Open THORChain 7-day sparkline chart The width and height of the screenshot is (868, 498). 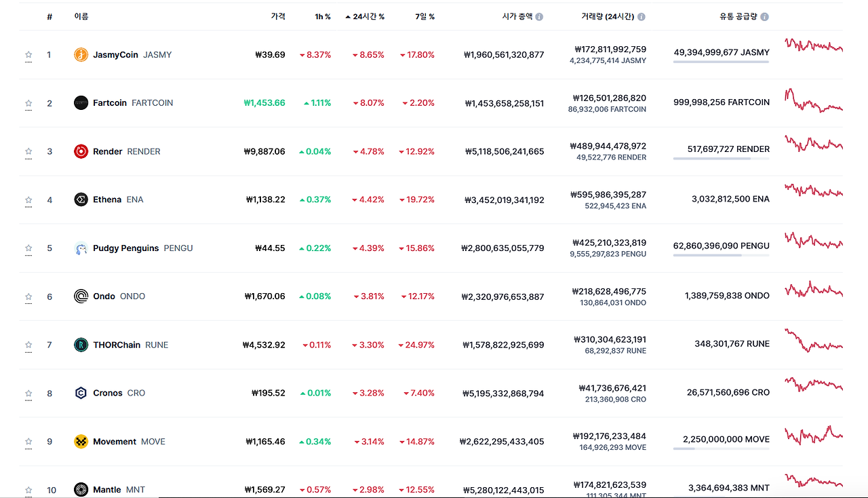(x=814, y=340)
